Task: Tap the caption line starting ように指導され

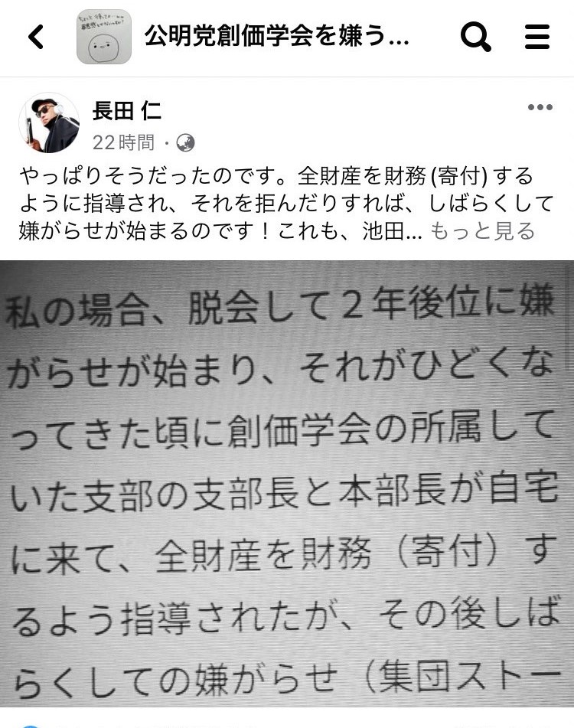Action: (287, 204)
